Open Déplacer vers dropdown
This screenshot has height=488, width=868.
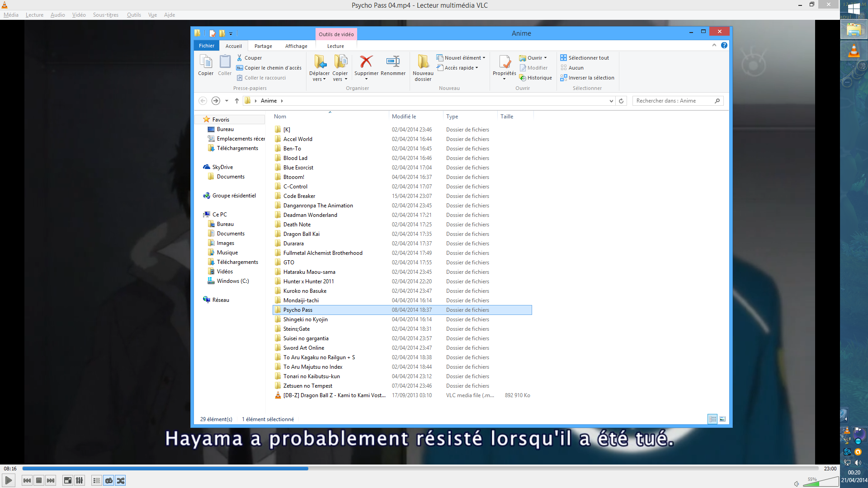click(x=319, y=68)
